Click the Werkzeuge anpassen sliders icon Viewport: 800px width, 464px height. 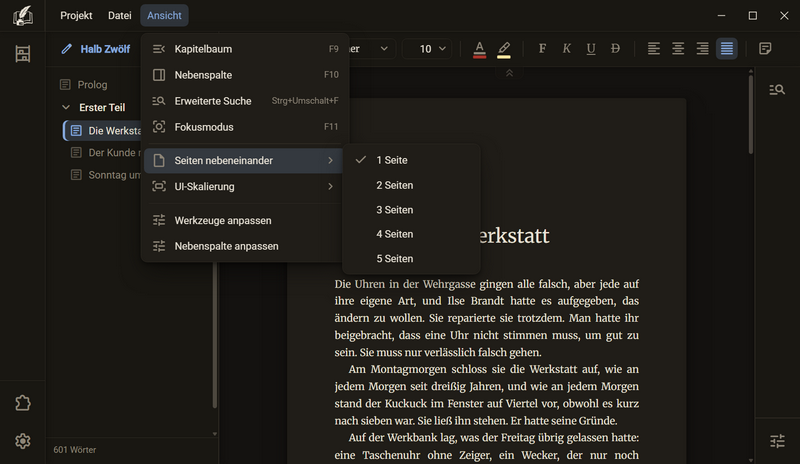click(x=159, y=220)
